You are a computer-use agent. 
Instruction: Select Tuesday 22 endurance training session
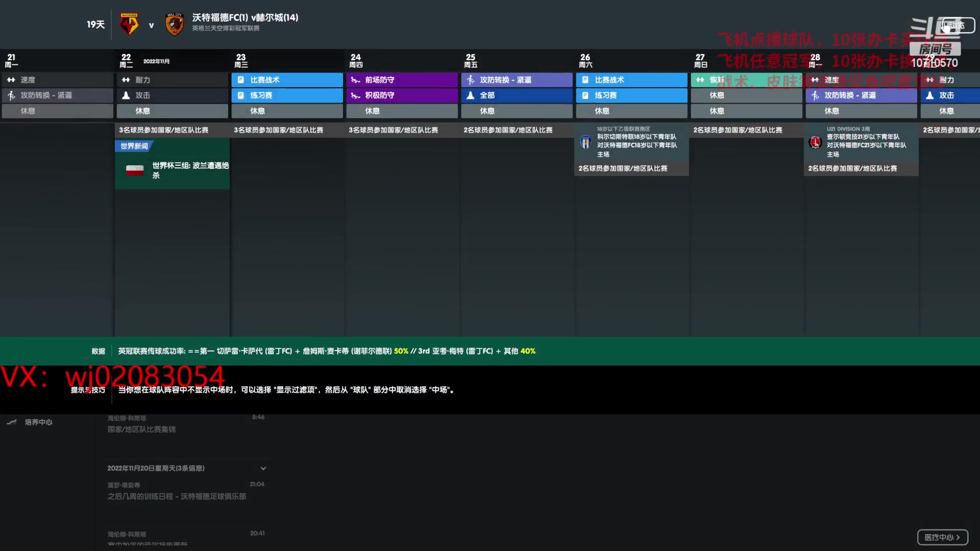coord(172,80)
